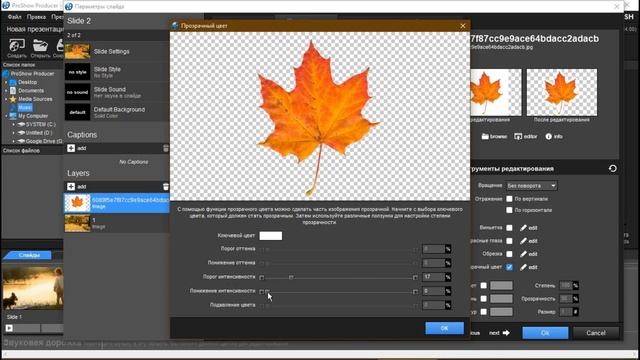Image resolution: width=640 pixels, height=360 pixels.
Task: Open the browse folder icon for the image
Action: [x=485, y=136]
